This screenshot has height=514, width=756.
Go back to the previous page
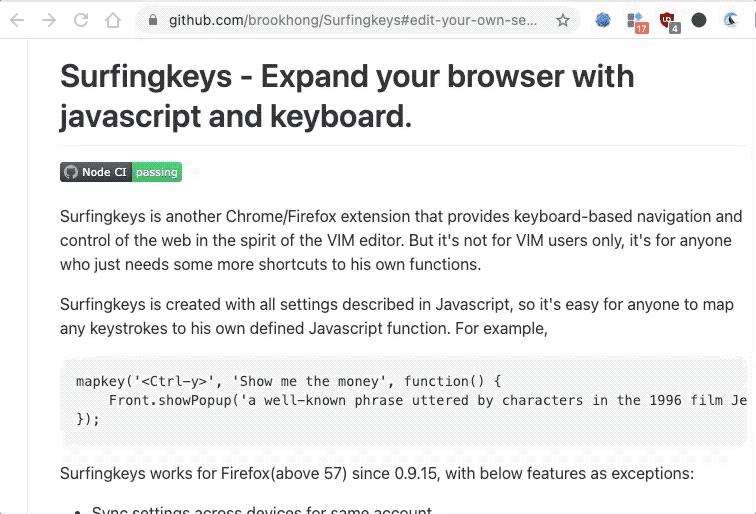coord(17,20)
